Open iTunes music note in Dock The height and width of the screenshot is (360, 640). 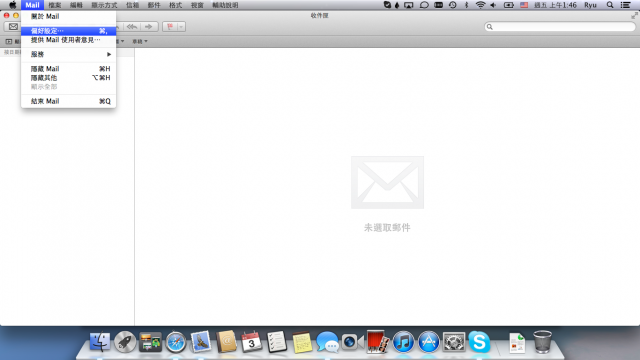(x=403, y=342)
